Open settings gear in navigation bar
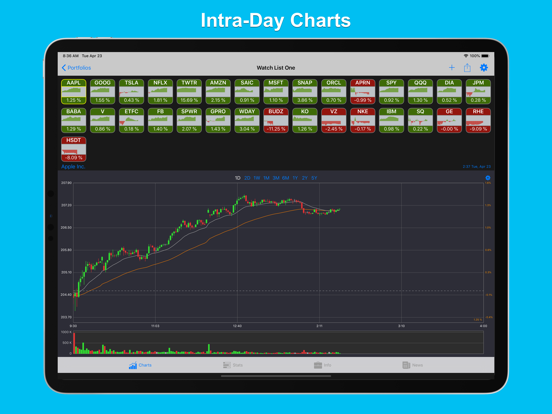This screenshot has width=552, height=414. point(484,68)
